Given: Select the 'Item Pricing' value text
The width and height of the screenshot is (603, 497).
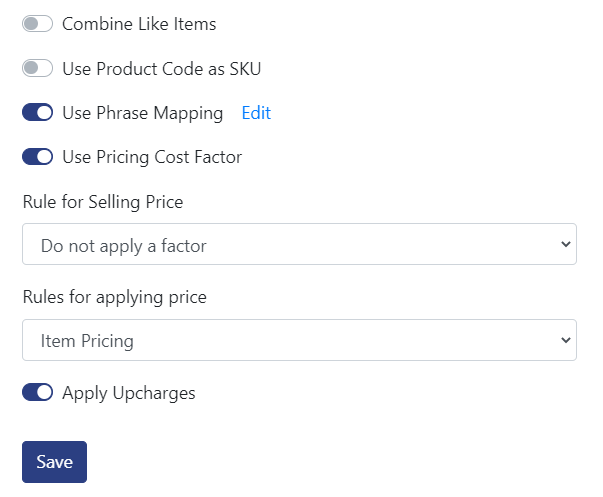Looking at the screenshot, I should tap(87, 341).
